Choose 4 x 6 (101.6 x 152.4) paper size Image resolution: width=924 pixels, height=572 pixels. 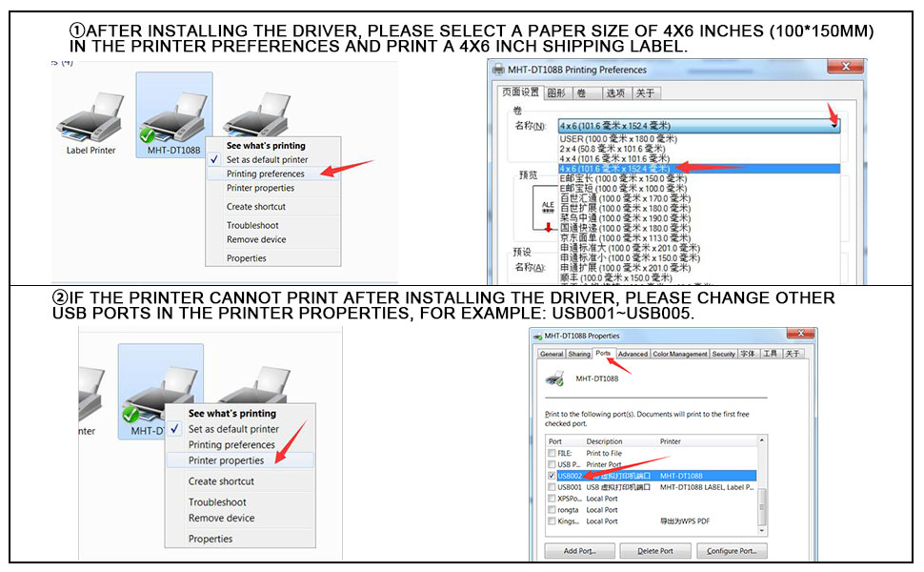(x=614, y=169)
